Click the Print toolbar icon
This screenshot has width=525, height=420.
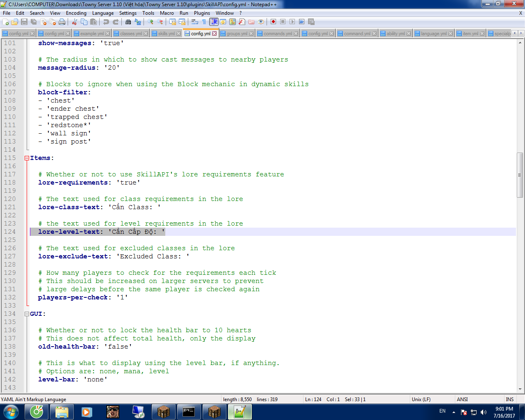pos(62,22)
